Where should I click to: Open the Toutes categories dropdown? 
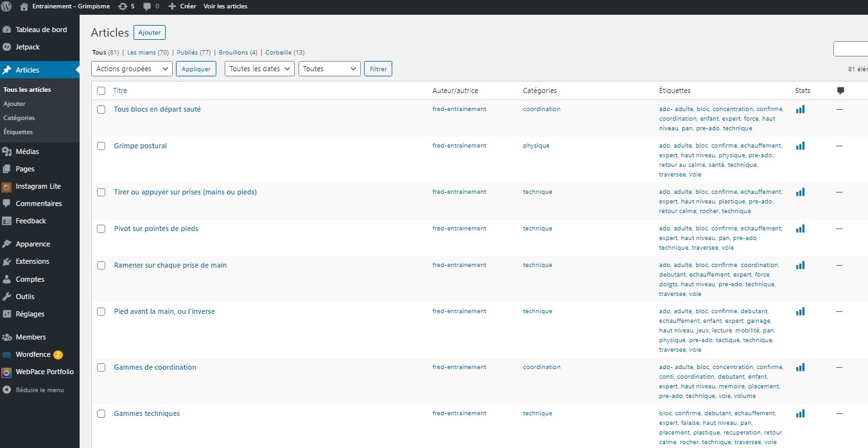click(329, 69)
